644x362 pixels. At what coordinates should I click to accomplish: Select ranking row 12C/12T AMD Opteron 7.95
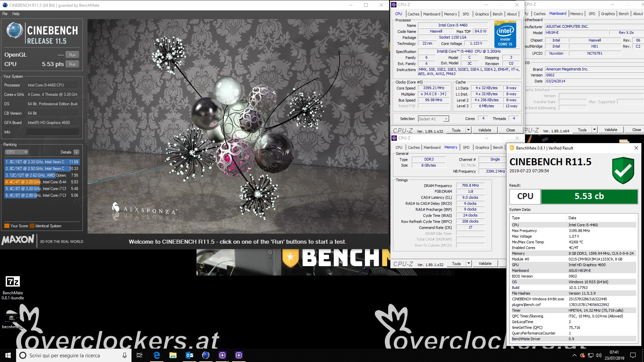point(42,175)
